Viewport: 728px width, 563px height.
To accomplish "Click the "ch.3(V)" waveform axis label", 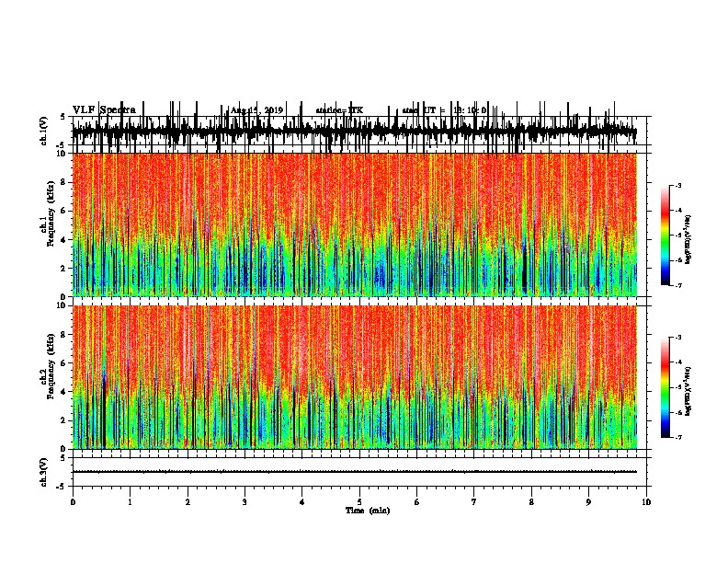I will [44, 472].
